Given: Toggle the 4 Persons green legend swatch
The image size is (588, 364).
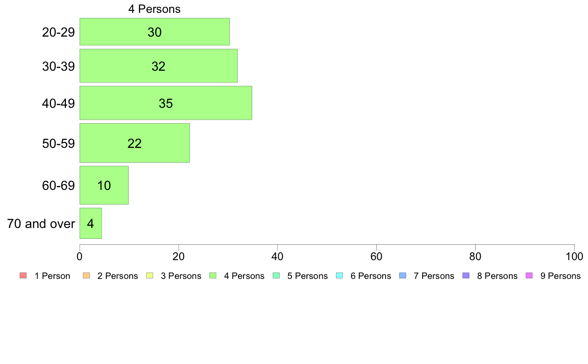Looking at the screenshot, I should pos(213,275).
